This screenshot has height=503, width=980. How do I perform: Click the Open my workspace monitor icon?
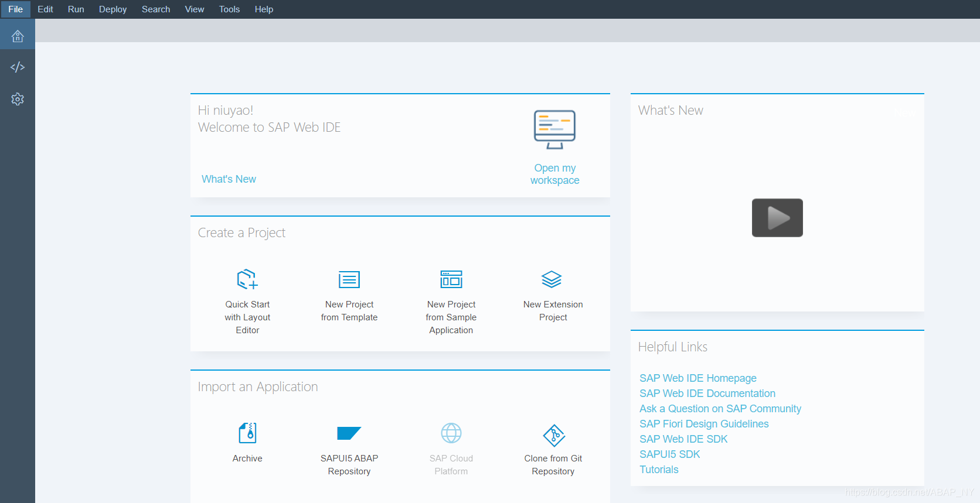click(x=554, y=129)
